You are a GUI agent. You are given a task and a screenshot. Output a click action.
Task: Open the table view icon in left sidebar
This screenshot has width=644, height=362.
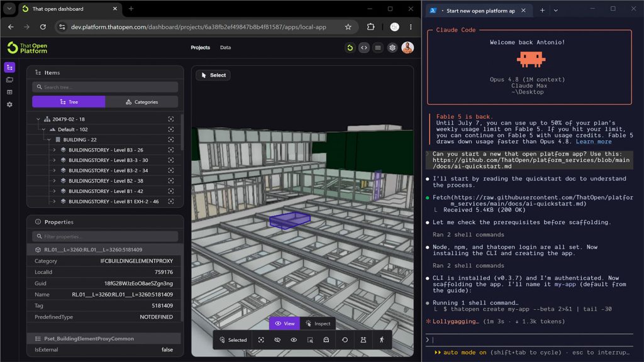pyautogui.click(x=9, y=92)
